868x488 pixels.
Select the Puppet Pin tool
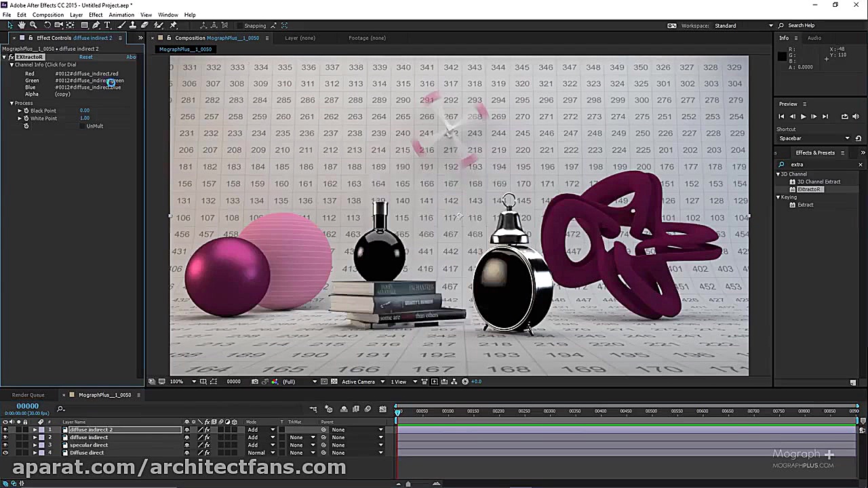173,25
